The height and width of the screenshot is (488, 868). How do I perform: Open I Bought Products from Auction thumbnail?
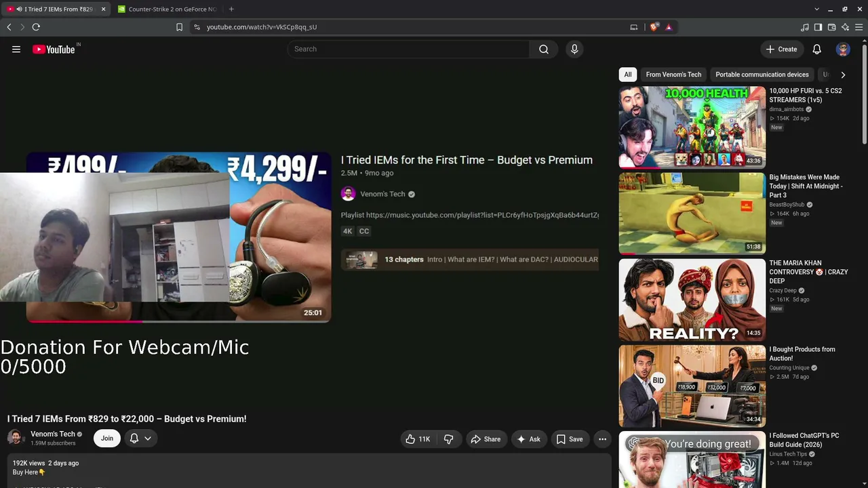point(692,385)
